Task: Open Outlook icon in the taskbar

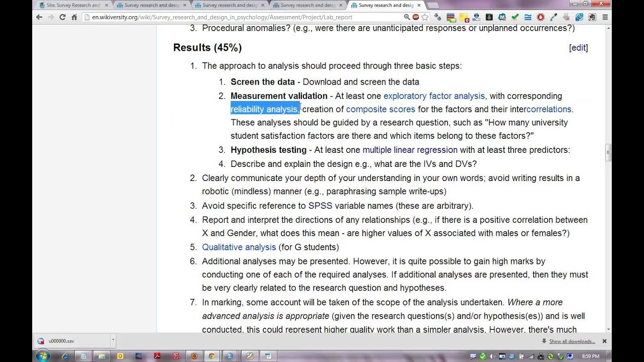Action: 120,356
